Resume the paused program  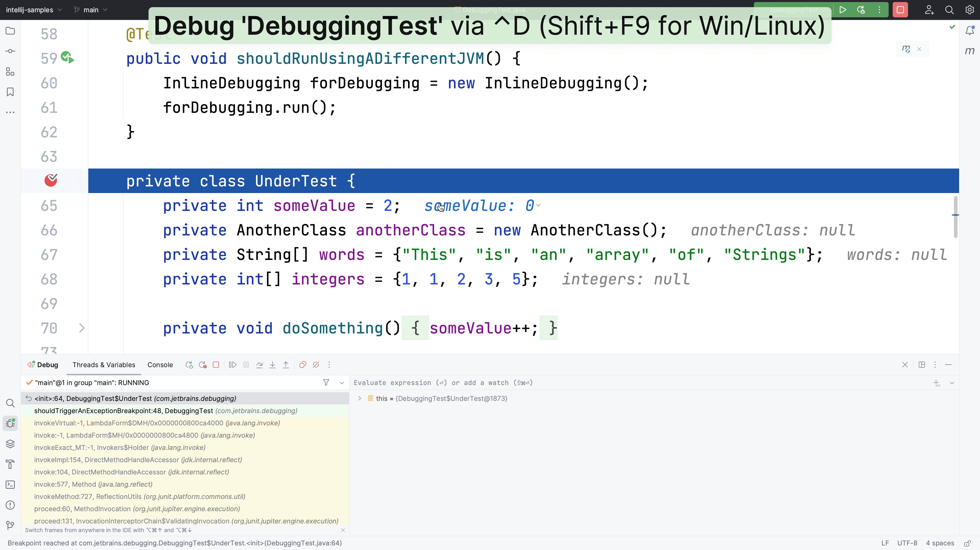pos(232,365)
